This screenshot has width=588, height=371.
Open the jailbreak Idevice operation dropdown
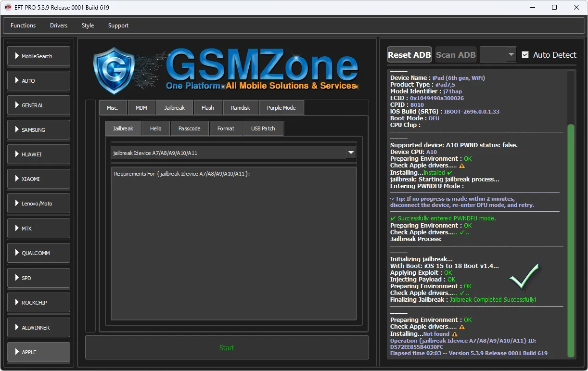click(351, 153)
